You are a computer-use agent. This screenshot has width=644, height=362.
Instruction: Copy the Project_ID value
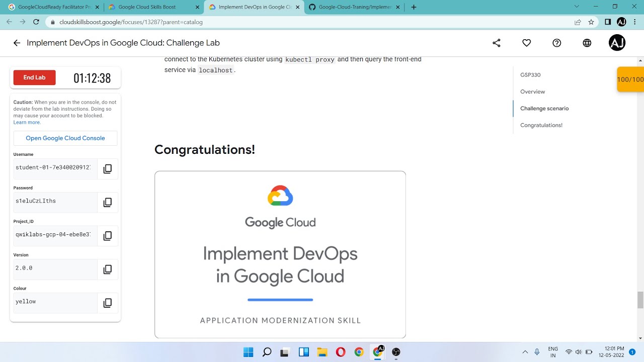[108, 236]
